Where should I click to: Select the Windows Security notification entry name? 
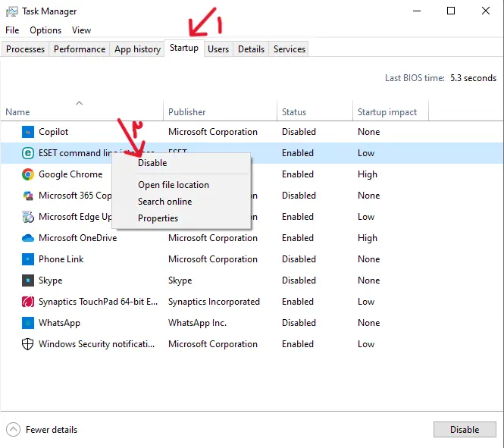click(96, 344)
